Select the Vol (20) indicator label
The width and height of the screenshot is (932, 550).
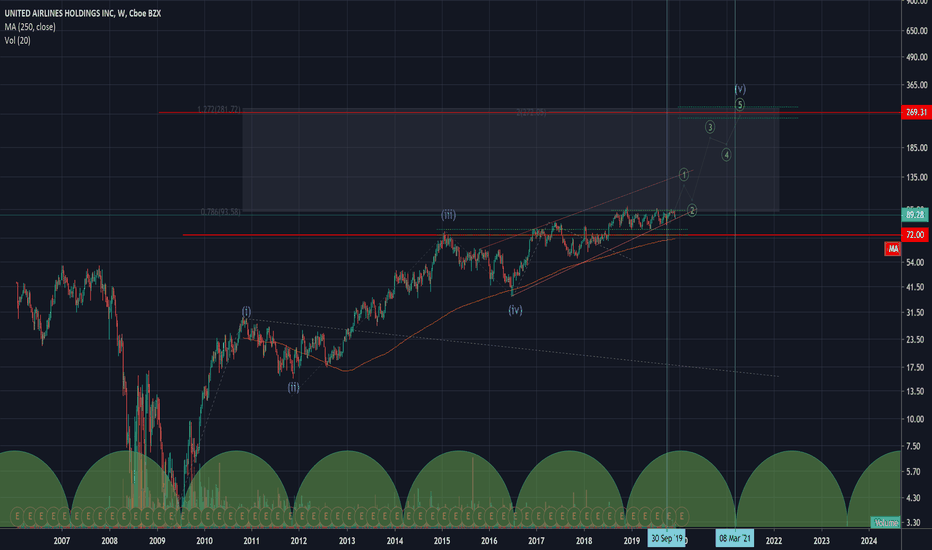click(17, 40)
